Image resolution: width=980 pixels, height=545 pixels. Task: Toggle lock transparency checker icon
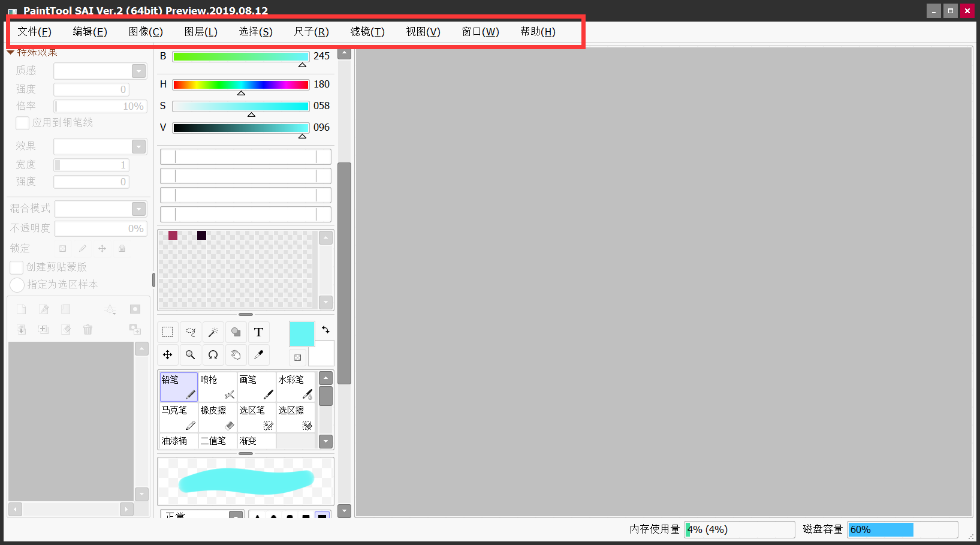click(62, 248)
